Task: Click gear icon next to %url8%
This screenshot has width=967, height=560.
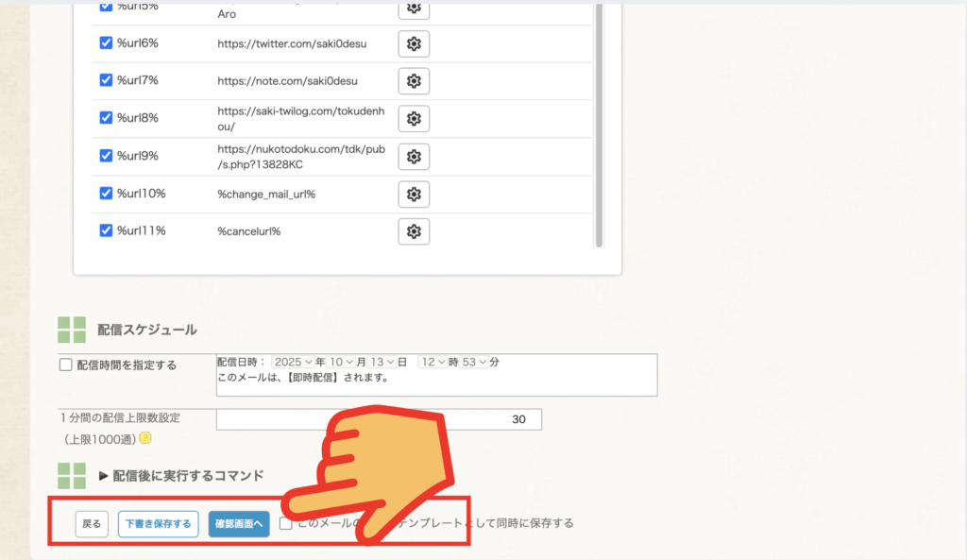Action: [414, 119]
